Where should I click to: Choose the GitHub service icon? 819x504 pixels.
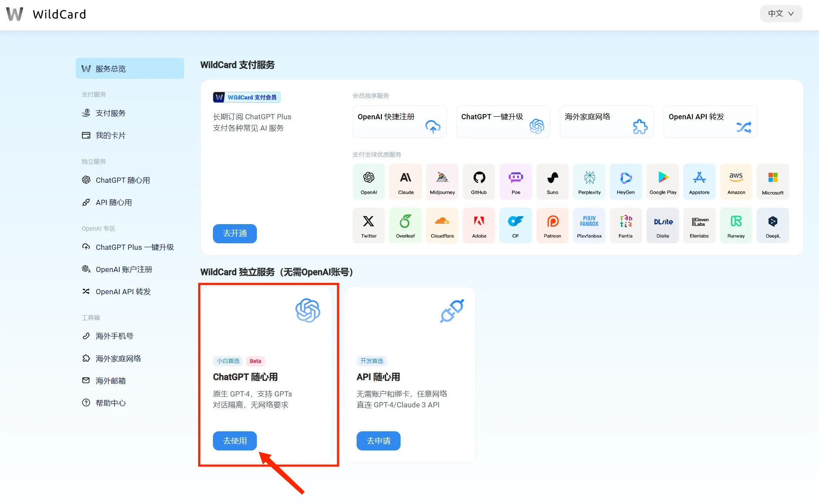click(x=479, y=181)
